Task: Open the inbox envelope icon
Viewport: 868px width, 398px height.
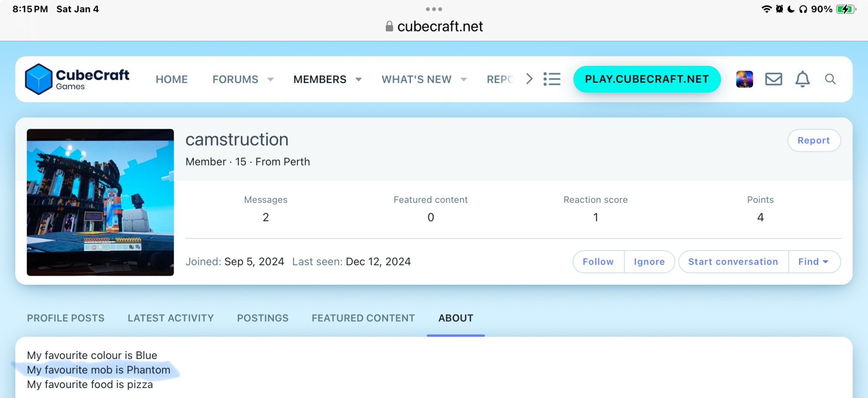Action: click(773, 79)
